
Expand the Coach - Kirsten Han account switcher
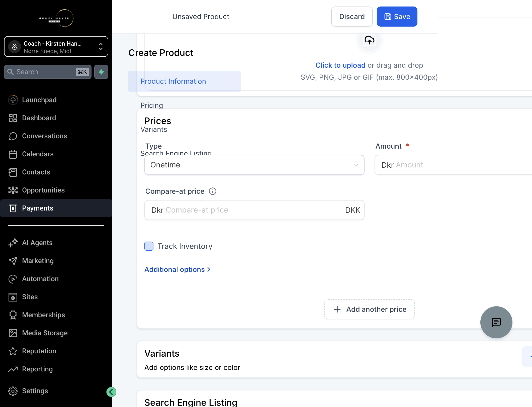tap(56, 47)
